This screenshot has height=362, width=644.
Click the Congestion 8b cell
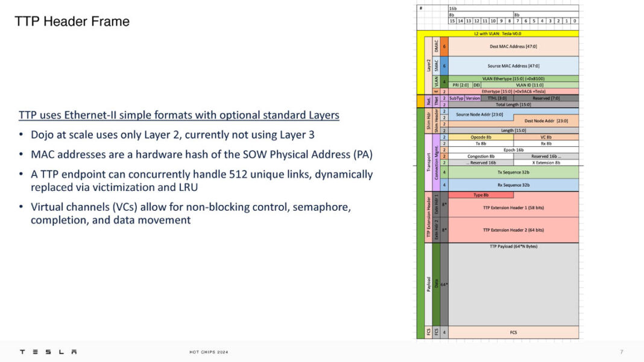tap(481, 157)
